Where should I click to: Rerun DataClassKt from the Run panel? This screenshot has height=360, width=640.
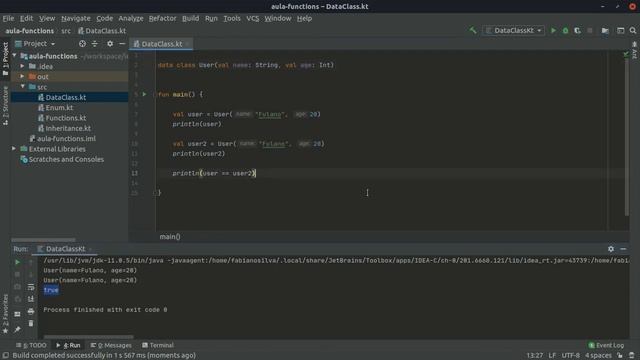pyautogui.click(x=17, y=262)
